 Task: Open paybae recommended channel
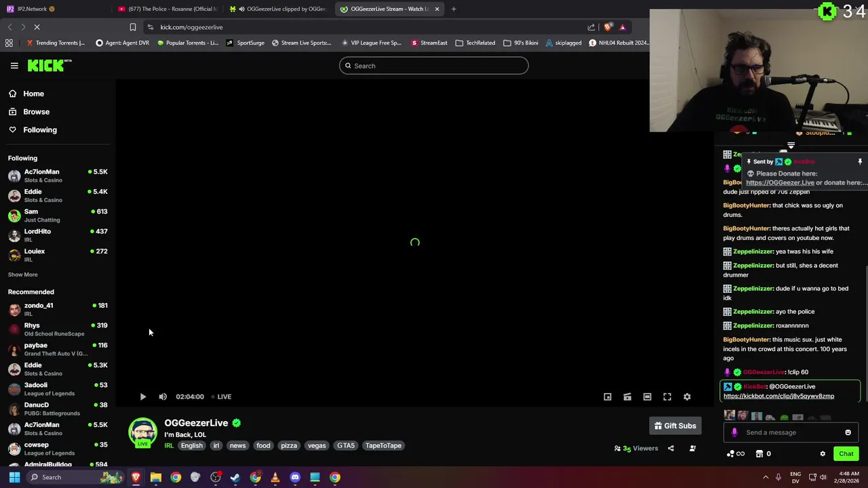click(x=58, y=349)
